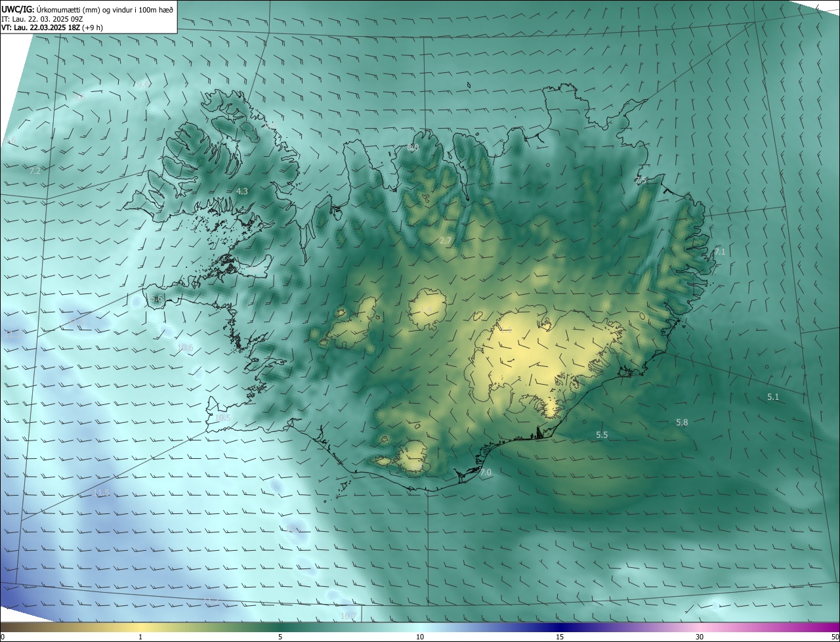The height and width of the screenshot is (642, 840).
Task: Click the 4.3 value on the map
Action: pyautogui.click(x=242, y=191)
